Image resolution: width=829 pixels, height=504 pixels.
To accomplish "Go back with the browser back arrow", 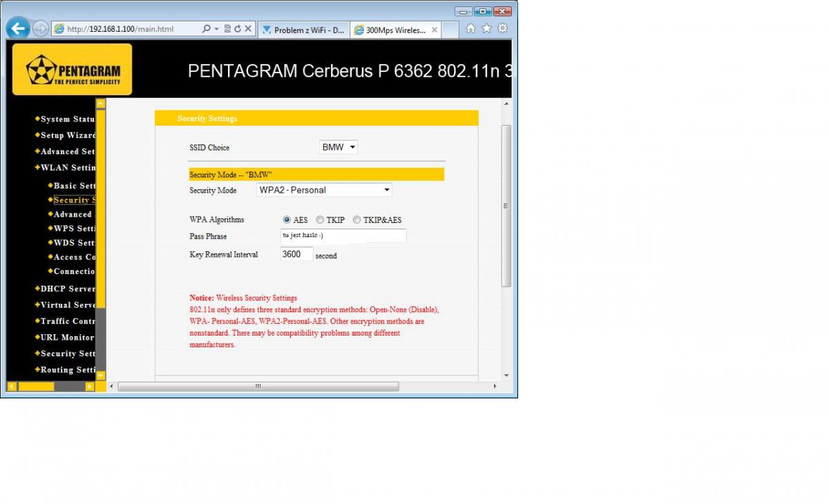I will coord(19,29).
